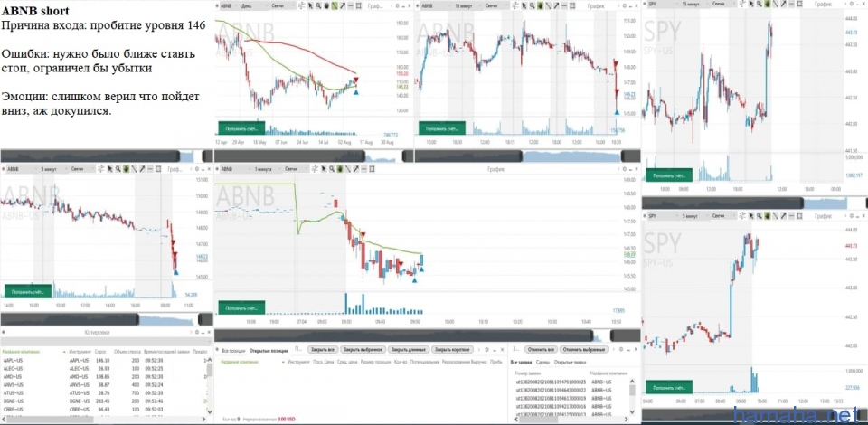The height and width of the screenshot is (425, 868).
Task: Open 1 минута timeframe dropdown in ABNB chart
Action: (x=267, y=168)
